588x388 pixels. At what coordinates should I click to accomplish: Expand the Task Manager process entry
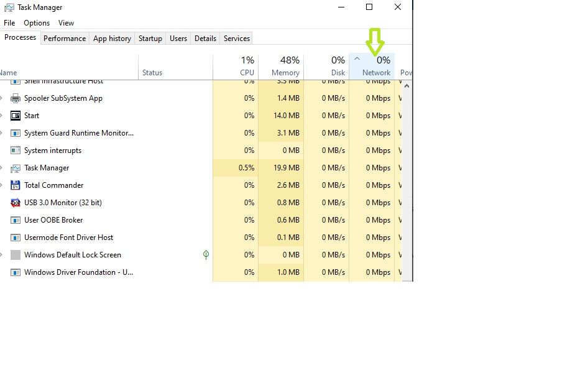pyautogui.click(x=1, y=168)
